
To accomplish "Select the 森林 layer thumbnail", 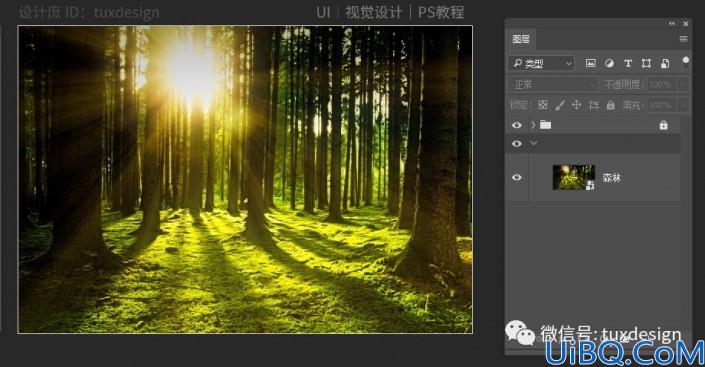I will click(x=574, y=177).
